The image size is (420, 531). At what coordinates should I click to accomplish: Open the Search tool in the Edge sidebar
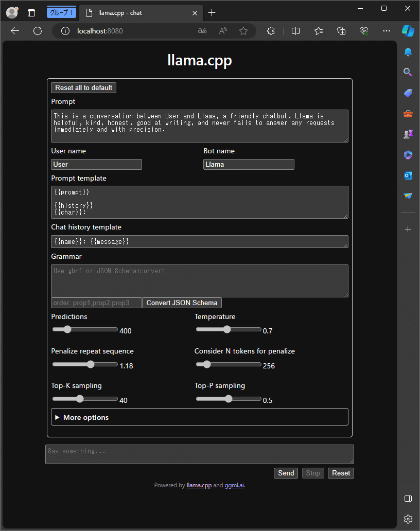coord(408,72)
